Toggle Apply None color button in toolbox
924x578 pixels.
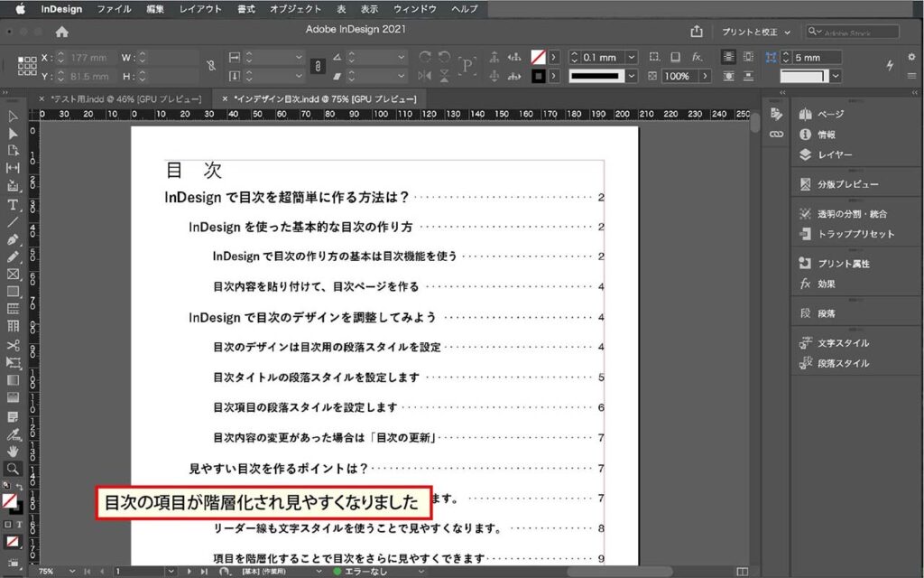coord(13,542)
